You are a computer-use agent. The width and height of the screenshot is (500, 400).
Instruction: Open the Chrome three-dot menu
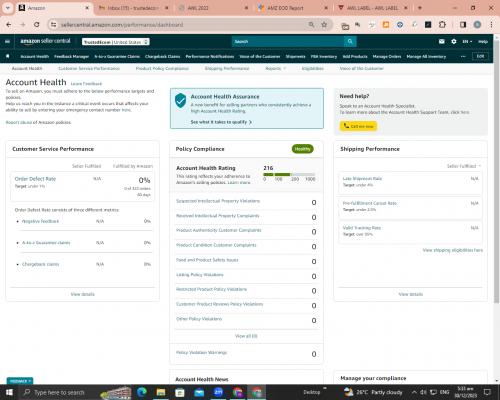click(x=491, y=25)
